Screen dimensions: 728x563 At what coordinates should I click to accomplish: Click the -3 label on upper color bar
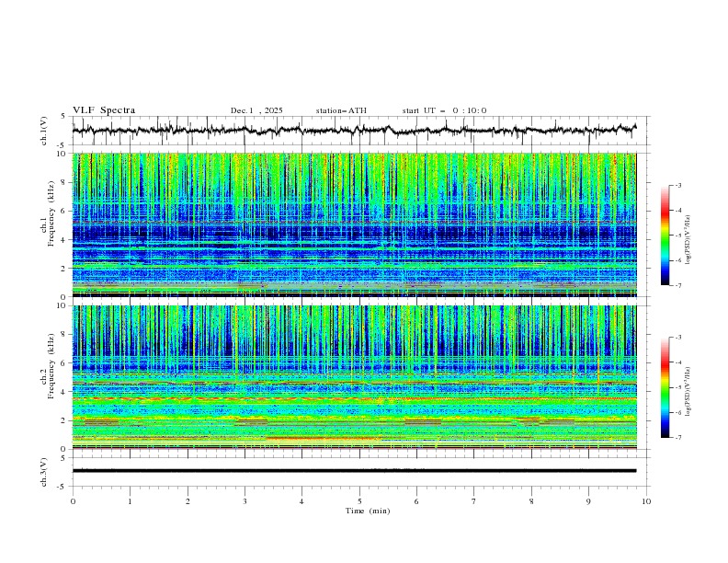coord(677,186)
